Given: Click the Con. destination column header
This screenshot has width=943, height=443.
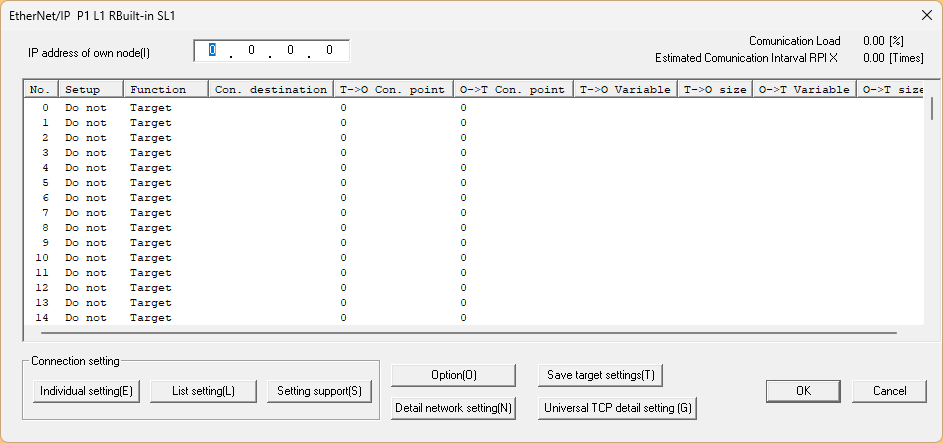Looking at the screenshot, I should point(270,89).
